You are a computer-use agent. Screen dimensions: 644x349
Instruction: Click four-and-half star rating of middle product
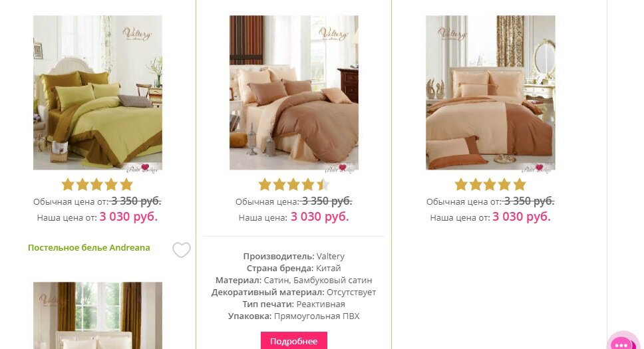coord(293,185)
